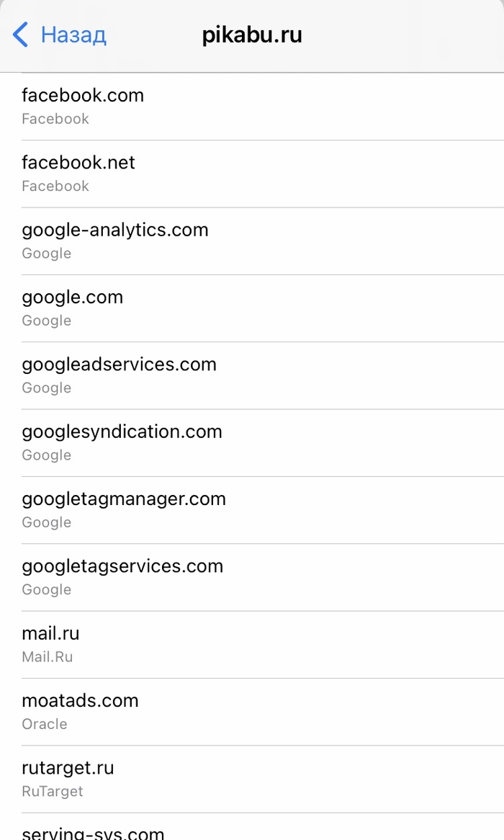Select the moatads.com domain name

(80, 701)
